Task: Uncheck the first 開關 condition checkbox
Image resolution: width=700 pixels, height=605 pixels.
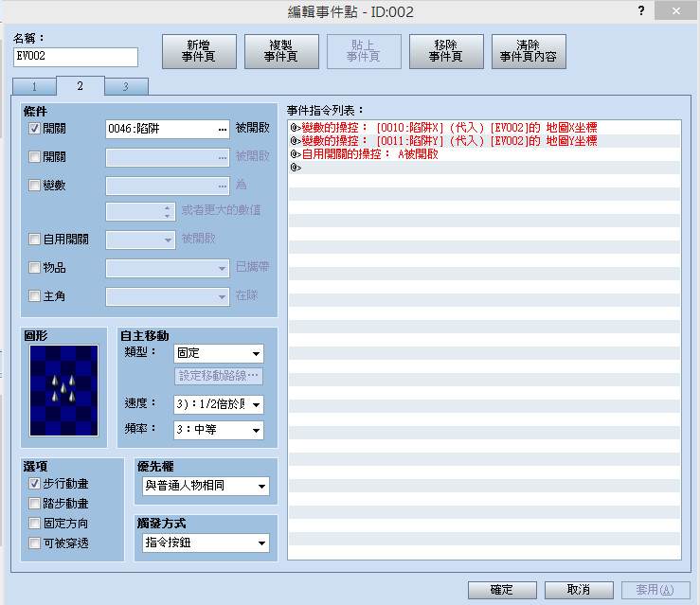Action: tap(34, 129)
